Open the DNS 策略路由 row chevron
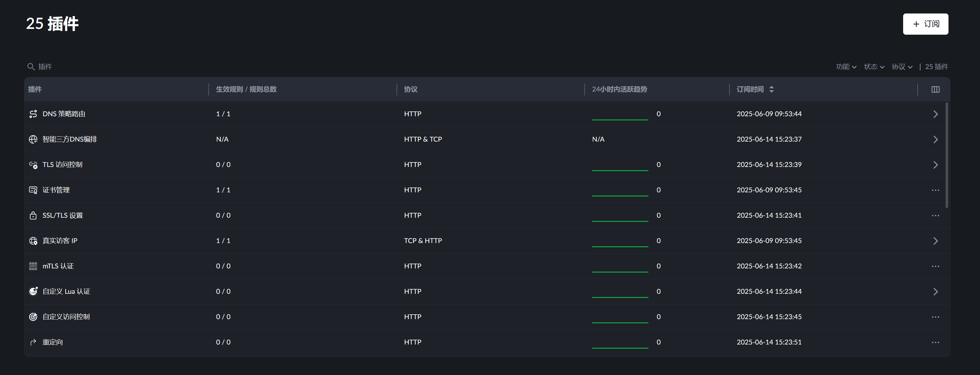Image resolution: width=980 pixels, height=375 pixels. [935, 114]
